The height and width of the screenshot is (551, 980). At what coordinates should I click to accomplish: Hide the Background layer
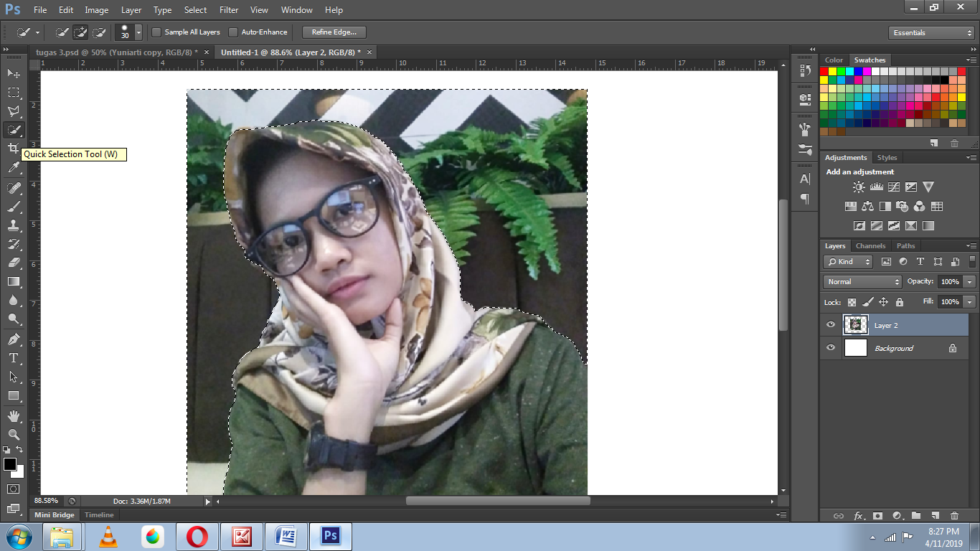(x=830, y=348)
